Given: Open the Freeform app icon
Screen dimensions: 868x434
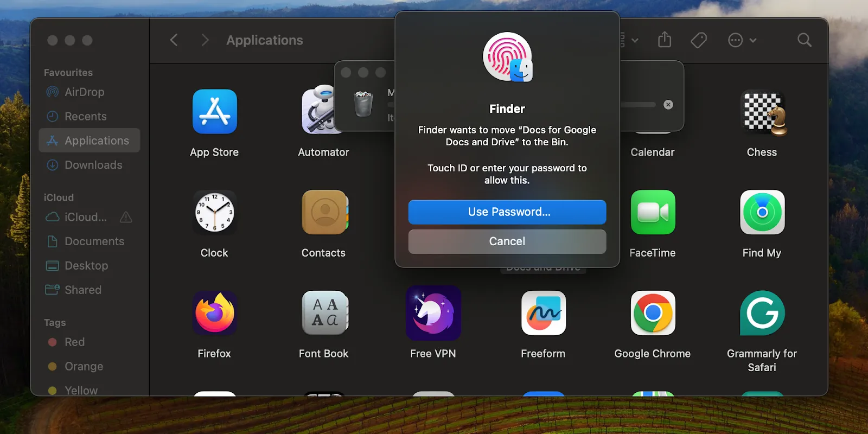Looking at the screenshot, I should (543, 313).
